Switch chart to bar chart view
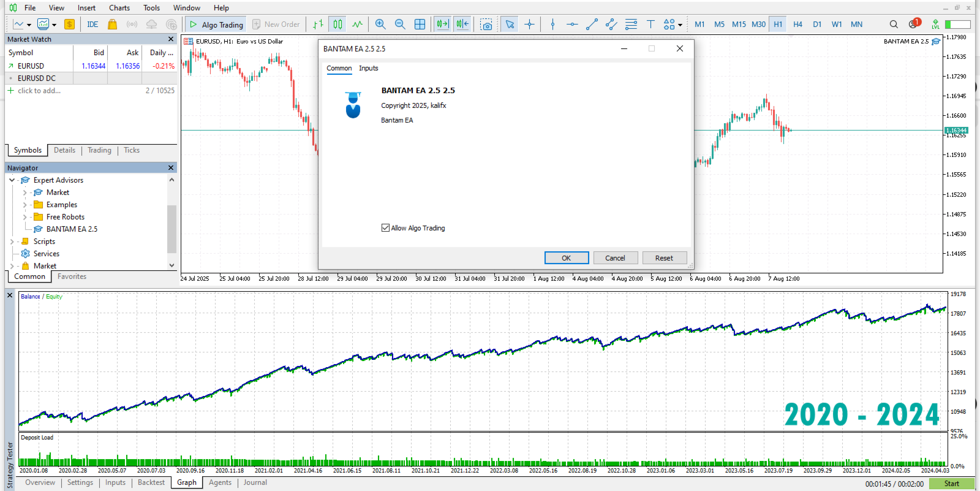Viewport: 980px width, 491px height. (318, 25)
